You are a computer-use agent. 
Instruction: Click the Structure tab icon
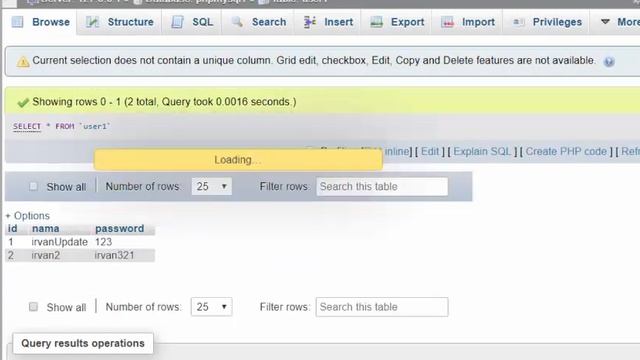[93, 22]
